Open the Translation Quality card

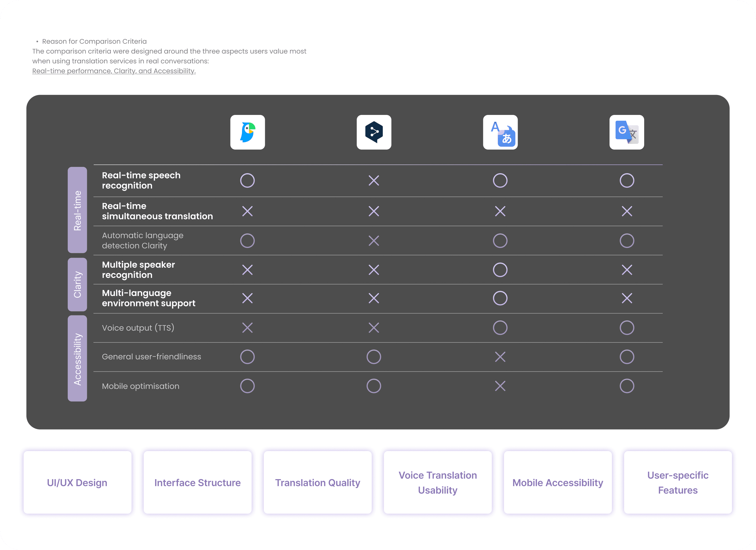(x=317, y=483)
